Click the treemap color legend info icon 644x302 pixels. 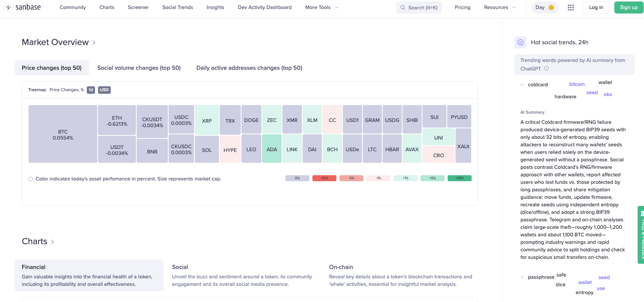pyautogui.click(x=30, y=179)
